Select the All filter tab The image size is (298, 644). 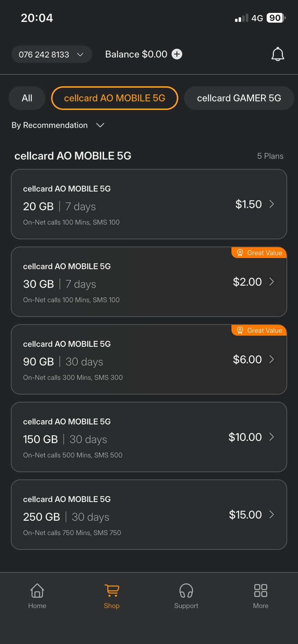pyautogui.click(x=27, y=98)
